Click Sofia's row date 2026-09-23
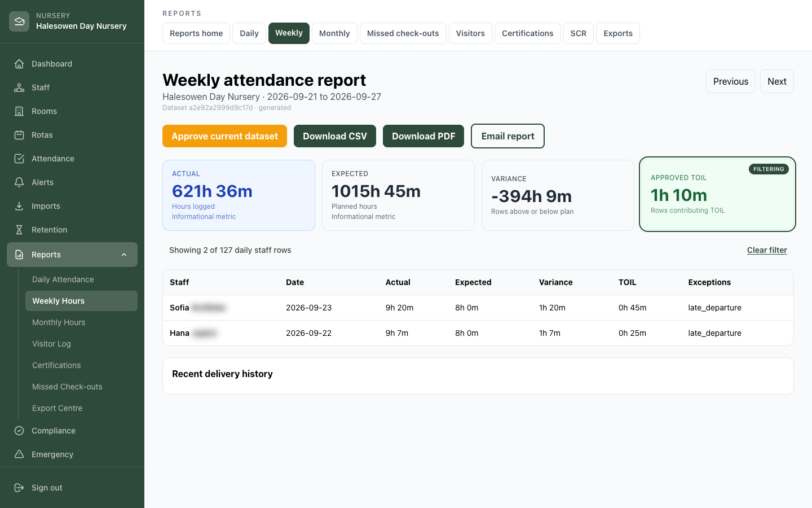This screenshot has width=812, height=508. point(309,308)
